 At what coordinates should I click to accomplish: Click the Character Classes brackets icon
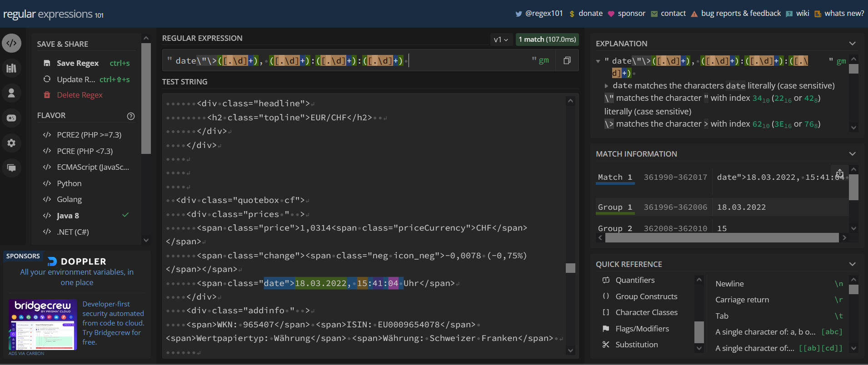pos(606,312)
